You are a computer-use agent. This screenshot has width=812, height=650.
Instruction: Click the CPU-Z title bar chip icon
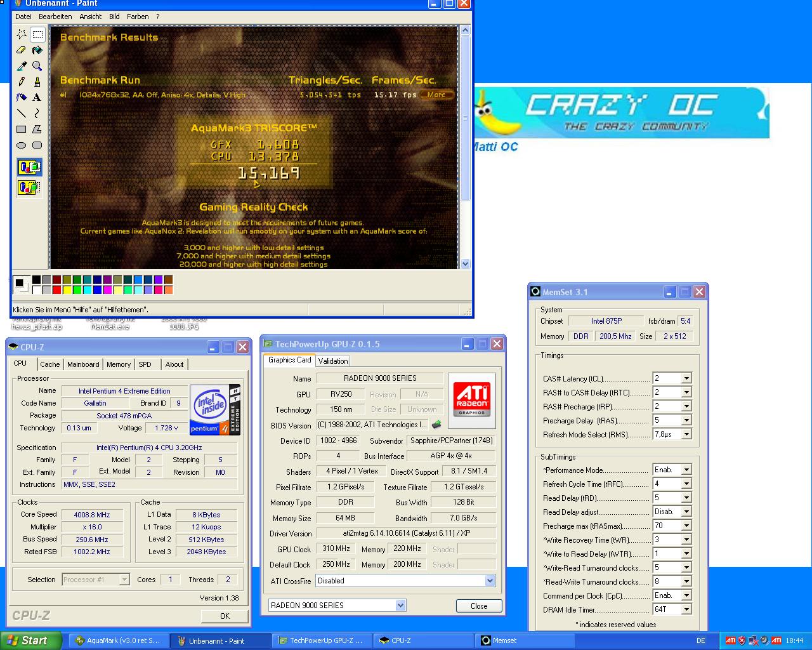tap(13, 347)
